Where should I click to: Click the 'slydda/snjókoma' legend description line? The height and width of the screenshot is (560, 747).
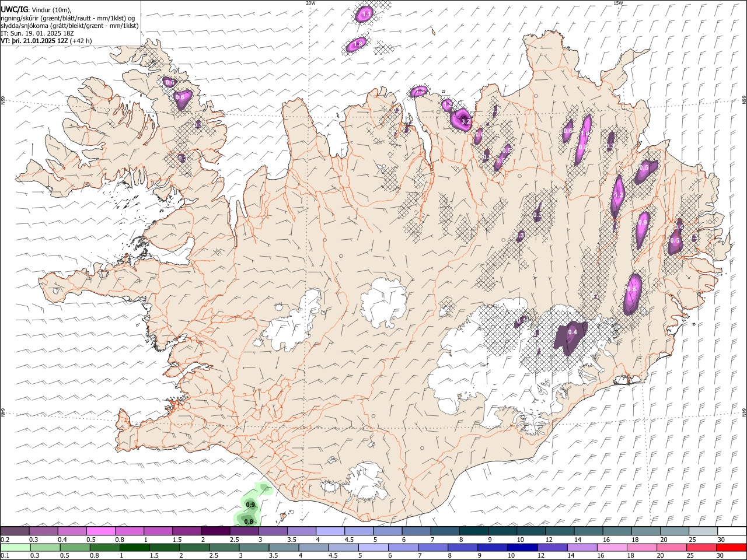(x=69, y=26)
